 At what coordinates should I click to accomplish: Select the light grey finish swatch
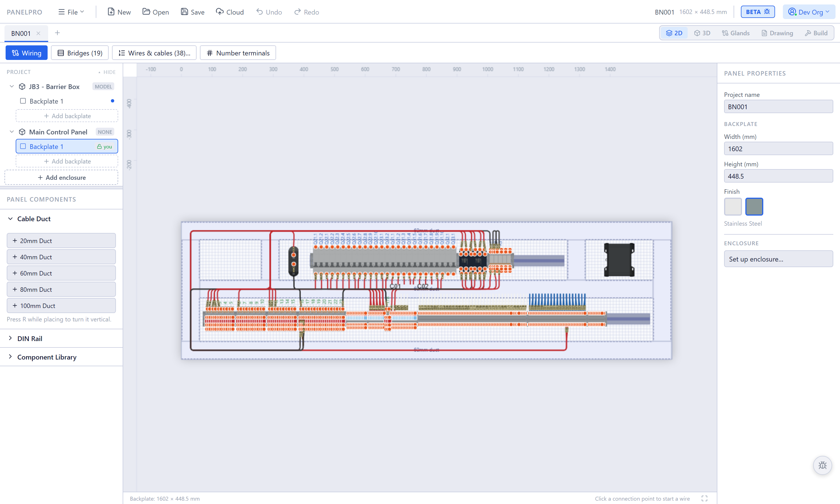(733, 206)
